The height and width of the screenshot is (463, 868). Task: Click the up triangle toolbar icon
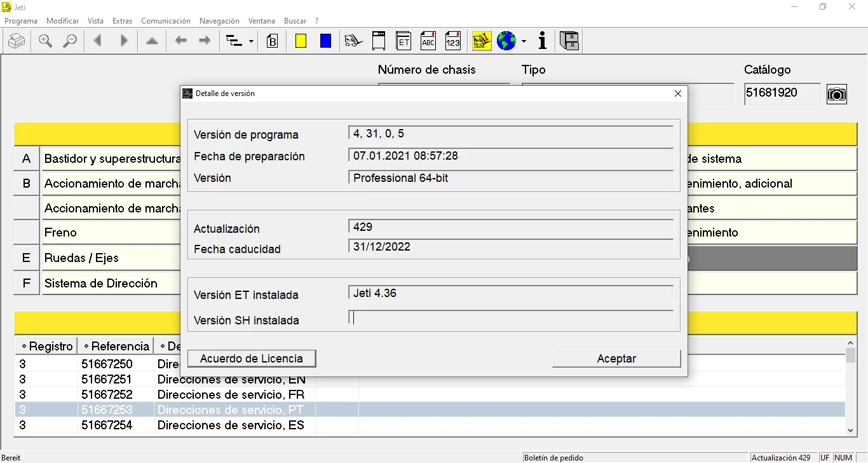pyautogui.click(x=152, y=41)
